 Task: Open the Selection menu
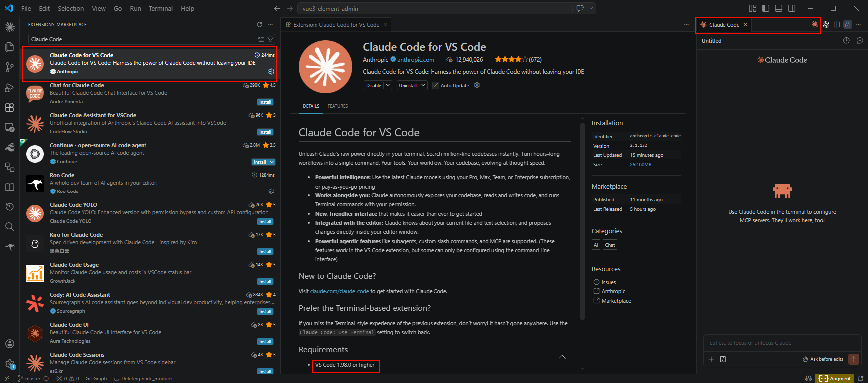tap(71, 8)
